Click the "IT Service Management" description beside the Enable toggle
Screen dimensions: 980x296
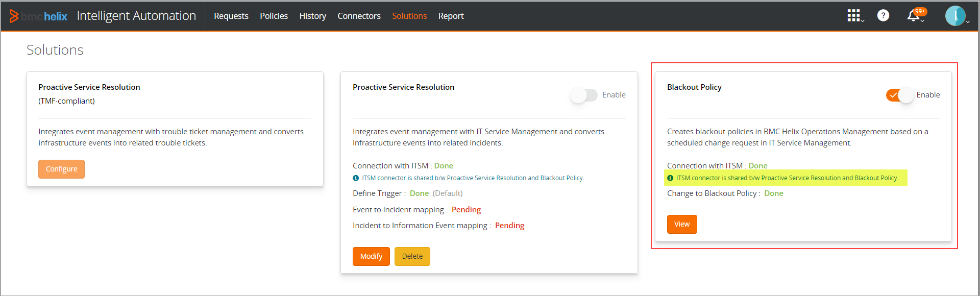pyautogui.click(x=478, y=137)
